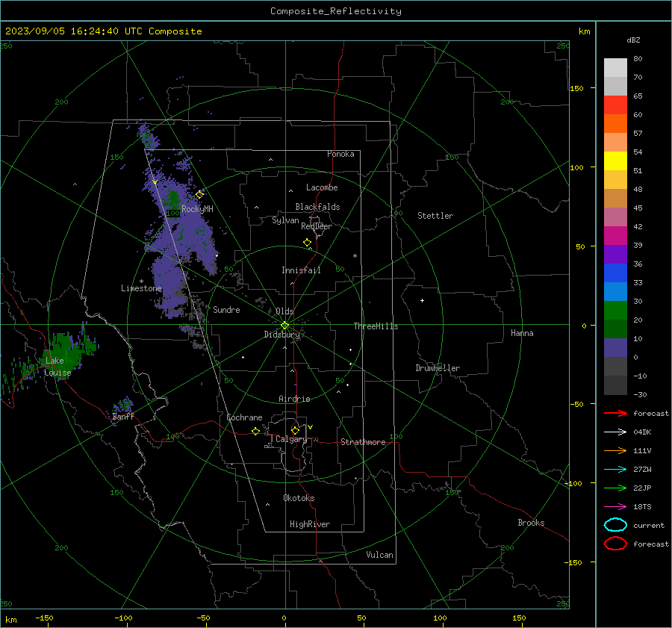The image size is (672, 628).
Task: Click the radar site marker at Didsbury
Action: (285, 325)
